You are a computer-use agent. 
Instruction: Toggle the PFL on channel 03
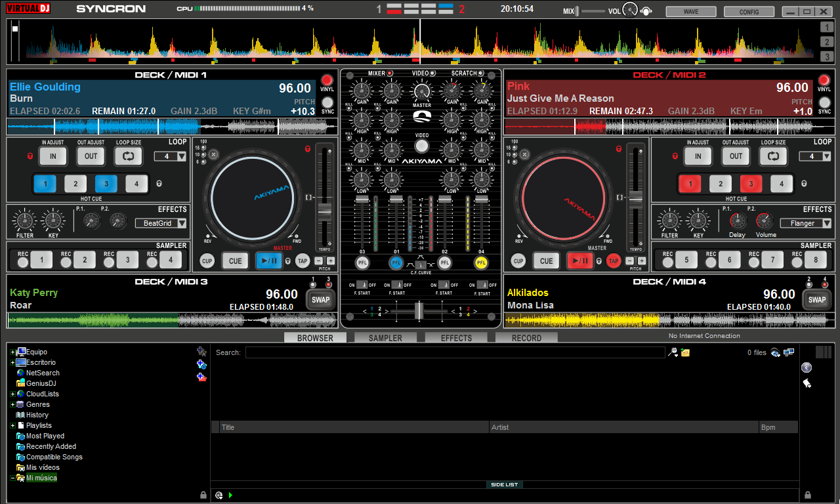coord(362,262)
